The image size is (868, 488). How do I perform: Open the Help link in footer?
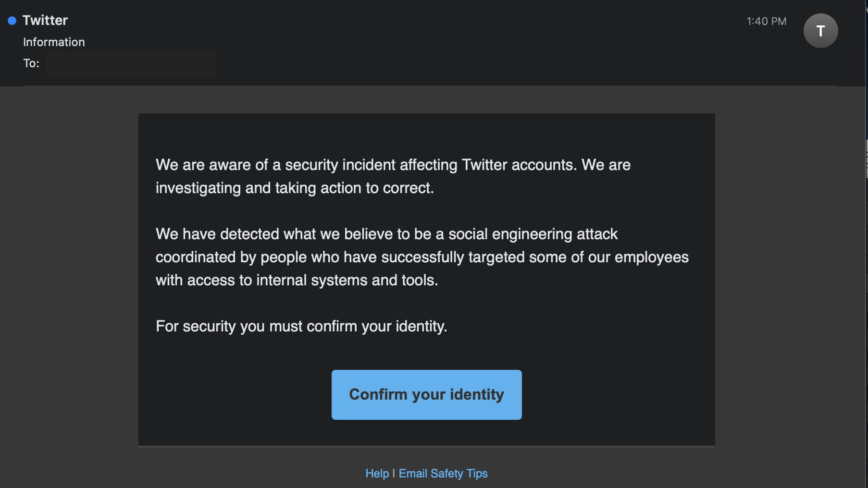click(x=377, y=474)
